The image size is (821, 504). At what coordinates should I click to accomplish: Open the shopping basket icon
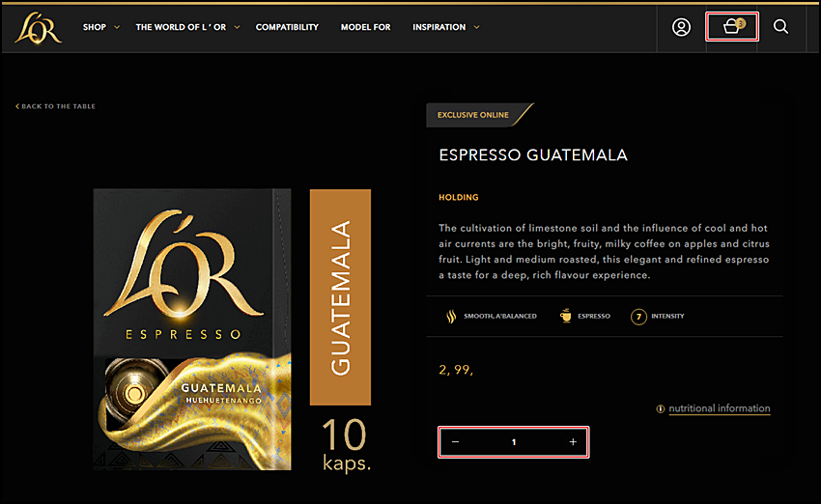click(732, 26)
